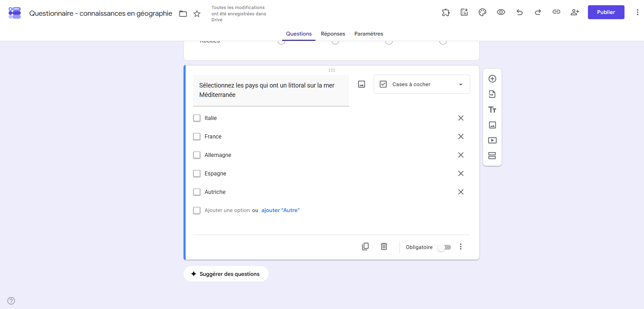Star the questionnaire form

tap(197, 14)
